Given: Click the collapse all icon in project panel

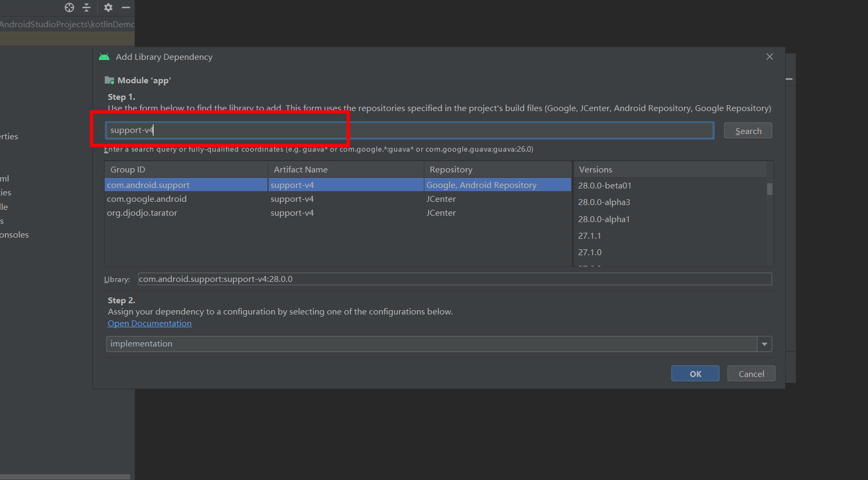Looking at the screenshot, I should click(x=86, y=7).
